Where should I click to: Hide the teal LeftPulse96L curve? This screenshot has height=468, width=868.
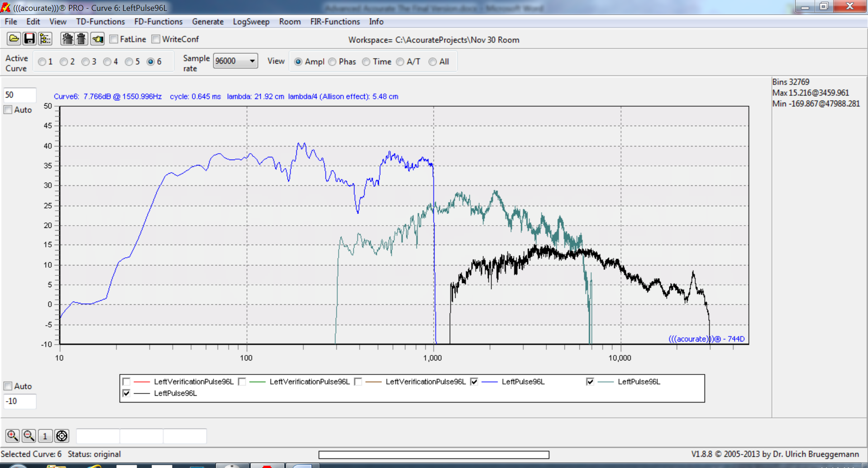590,382
